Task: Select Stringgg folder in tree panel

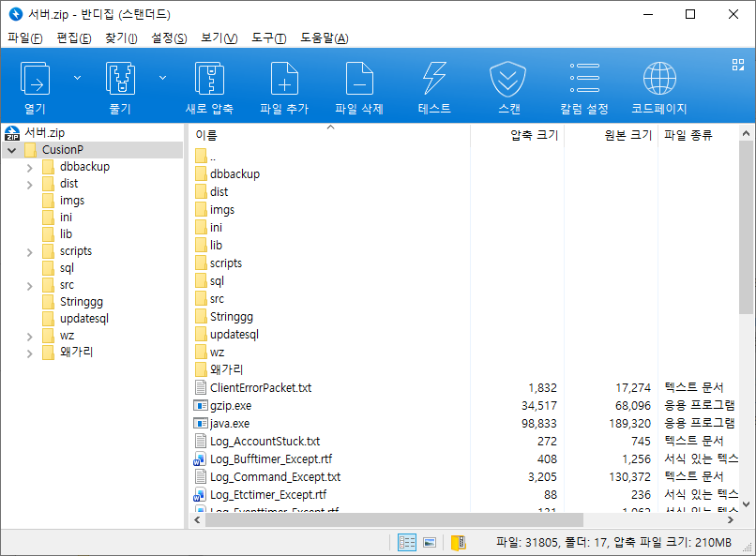Action: pyautogui.click(x=82, y=302)
